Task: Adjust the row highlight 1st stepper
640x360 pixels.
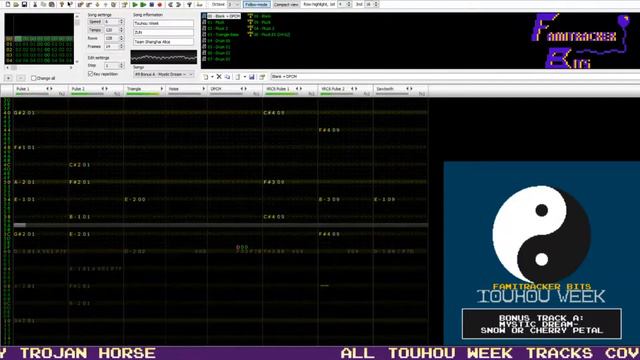Action: (x=349, y=4)
